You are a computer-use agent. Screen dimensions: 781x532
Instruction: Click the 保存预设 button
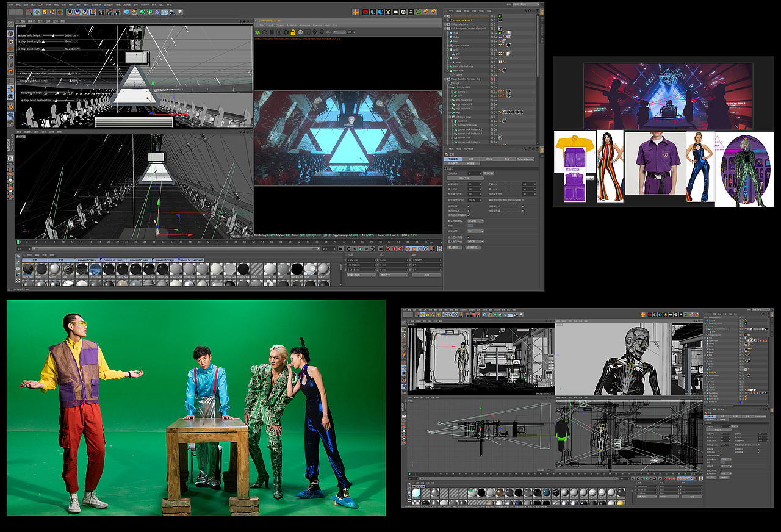[x=472, y=248]
